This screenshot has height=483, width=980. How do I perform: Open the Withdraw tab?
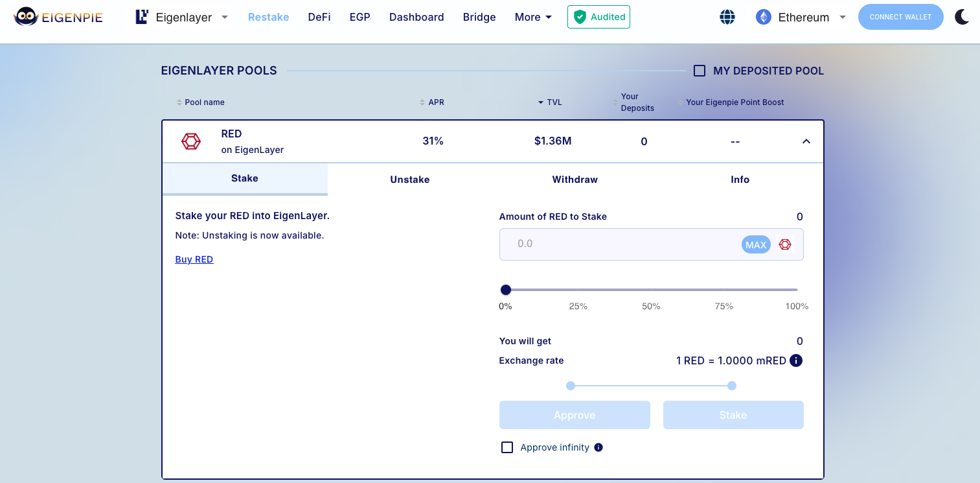(575, 180)
